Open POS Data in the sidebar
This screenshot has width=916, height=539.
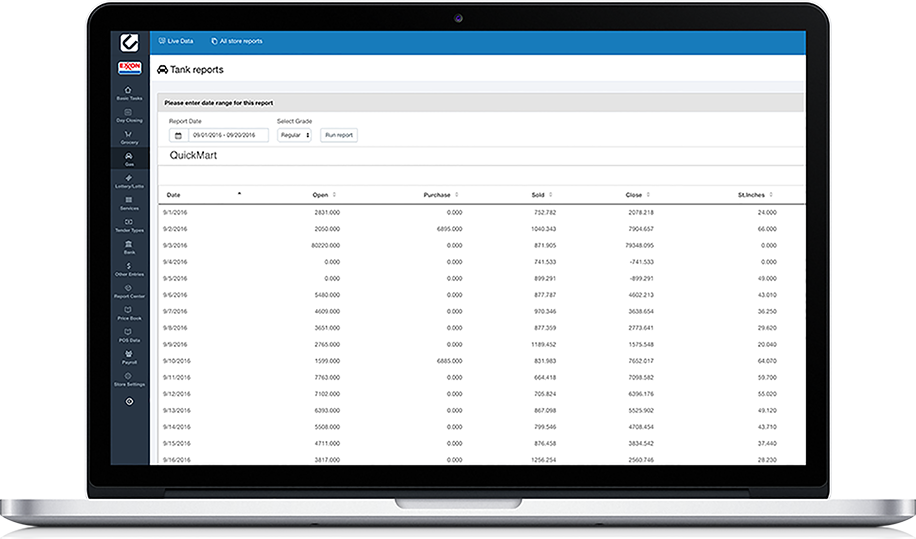(x=129, y=335)
